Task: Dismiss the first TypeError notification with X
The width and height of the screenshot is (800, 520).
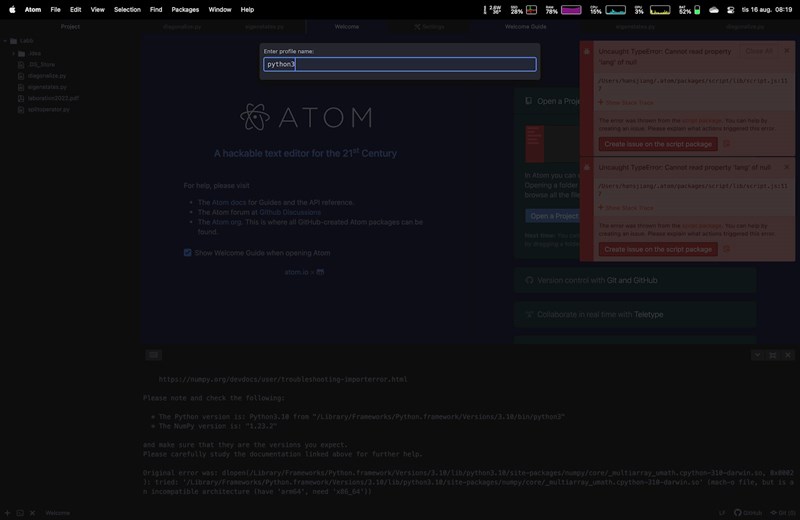Action: [787, 51]
